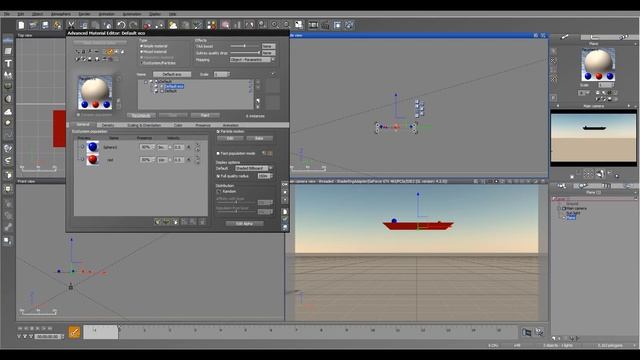Viewport: 640px width, 360px height.
Task: Expand the Main camera node in world browser
Action: point(560,209)
